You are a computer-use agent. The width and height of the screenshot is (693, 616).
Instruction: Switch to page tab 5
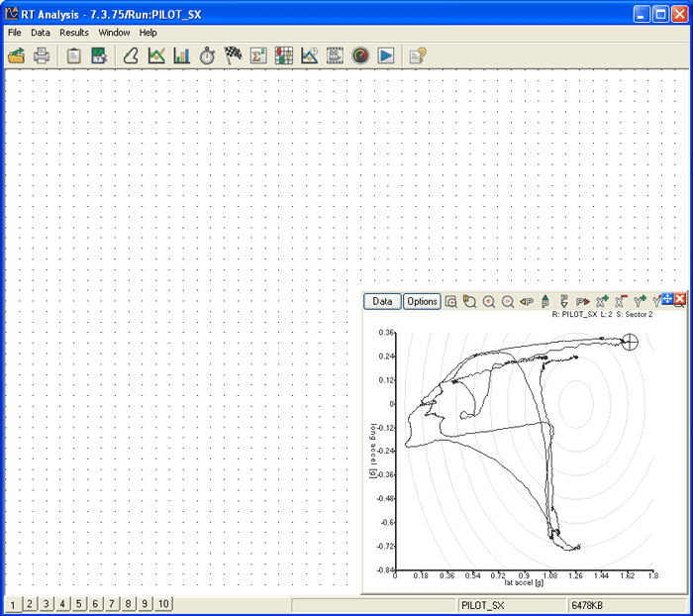click(78, 603)
